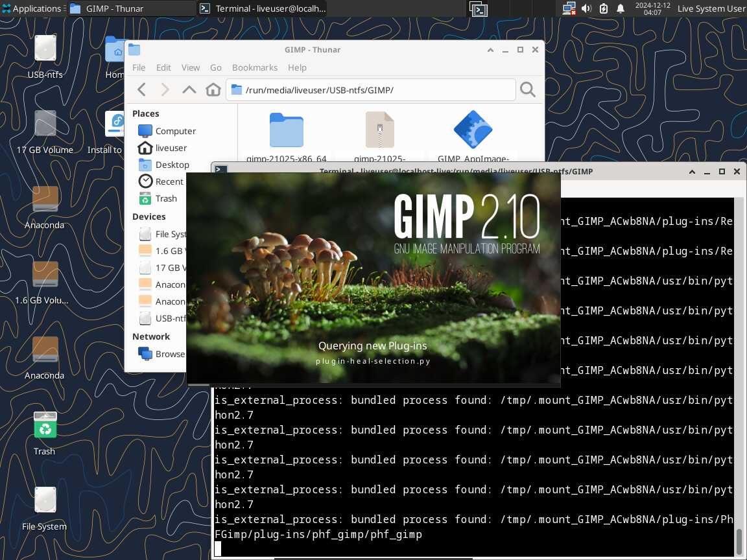
Task: Select File System in Thunar Devices
Action: click(x=163, y=234)
